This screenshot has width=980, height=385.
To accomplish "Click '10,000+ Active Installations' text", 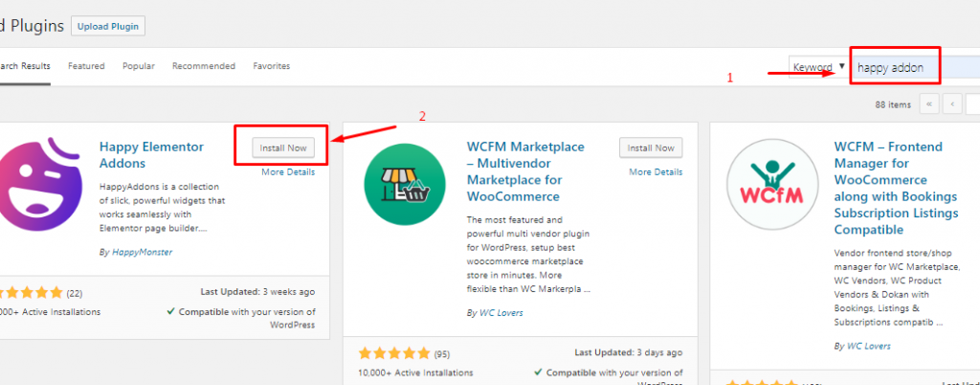I will pyautogui.click(x=415, y=373).
